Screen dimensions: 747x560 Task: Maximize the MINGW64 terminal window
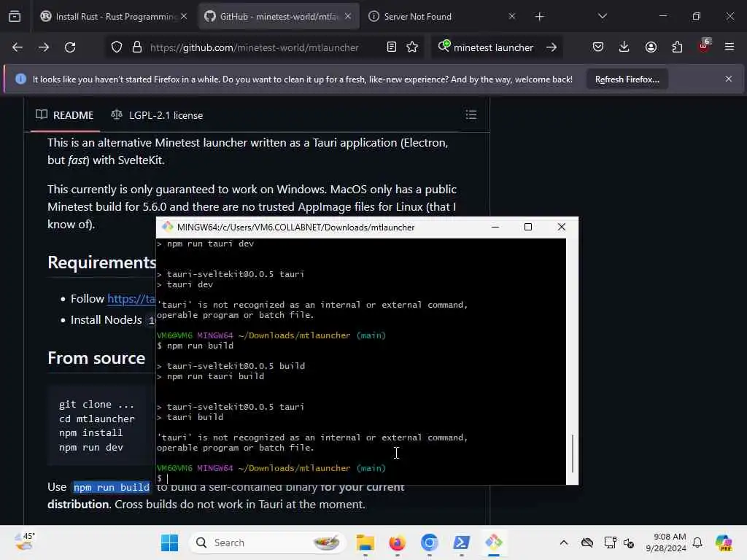(528, 227)
